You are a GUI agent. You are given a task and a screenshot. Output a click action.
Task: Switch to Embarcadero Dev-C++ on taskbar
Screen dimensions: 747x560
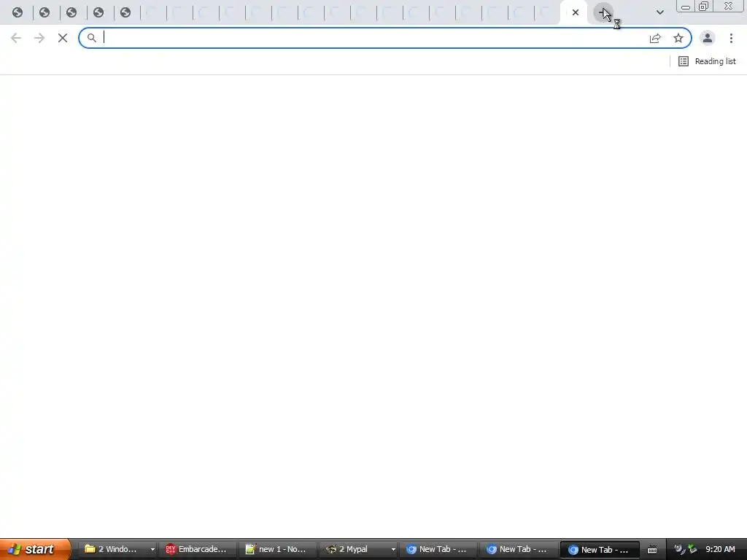(x=196, y=549)
